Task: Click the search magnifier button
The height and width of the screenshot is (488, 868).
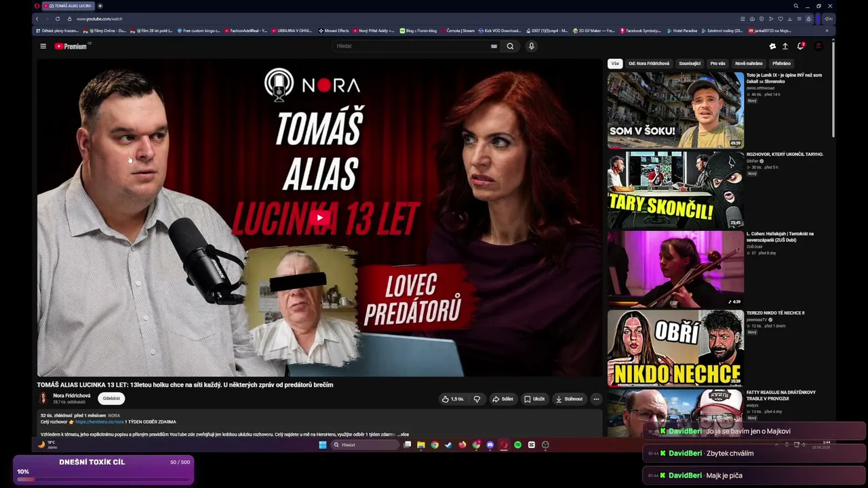Action: click(510, 46)
